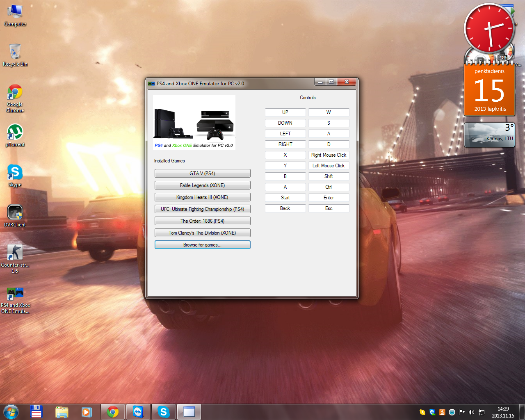Image resolution: width=525 pixels, height=420 pixels.
Task: Click the Kaunas weather gadget
Action: 489,135
